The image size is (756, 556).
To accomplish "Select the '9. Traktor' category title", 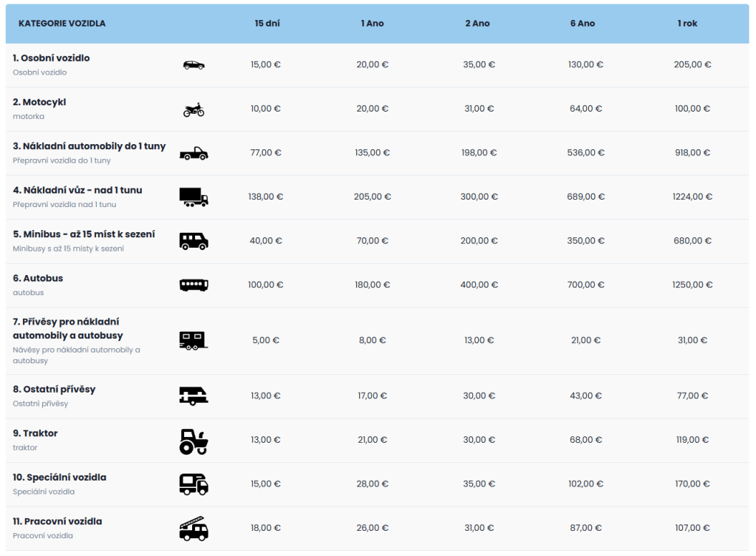I will [x=35, y=433].
